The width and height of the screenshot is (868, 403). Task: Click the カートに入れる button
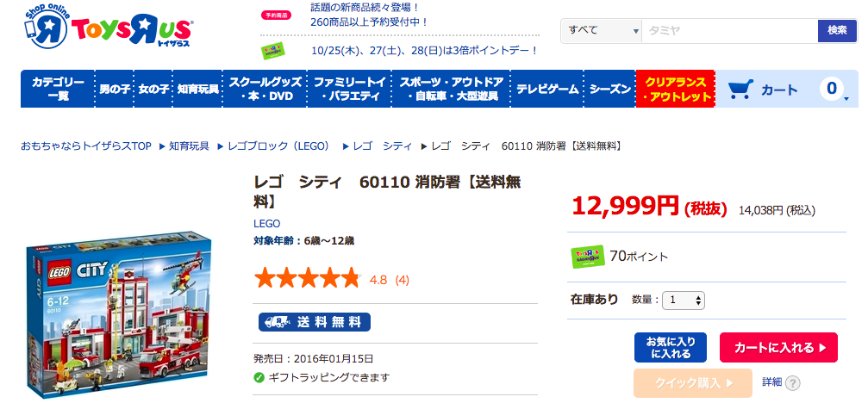point(778,348)
